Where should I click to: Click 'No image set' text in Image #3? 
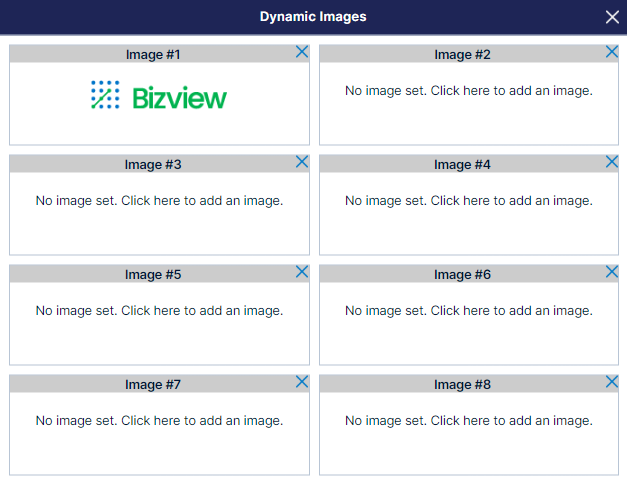(159, 201)
